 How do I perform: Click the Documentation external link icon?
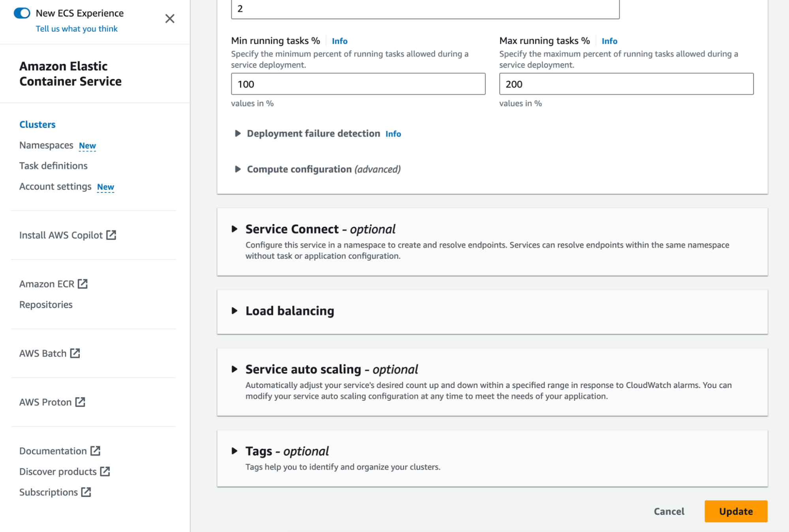(95, 451)
